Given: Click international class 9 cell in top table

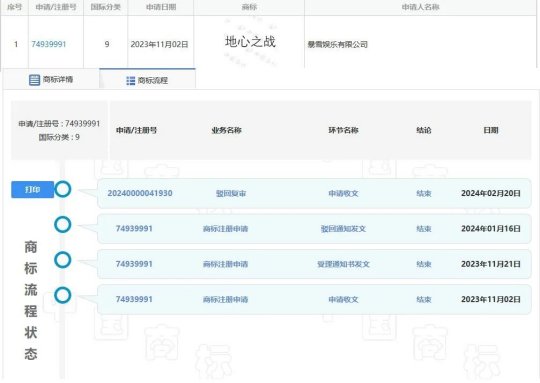Looking at the screenshot, I should click(107, 44).
